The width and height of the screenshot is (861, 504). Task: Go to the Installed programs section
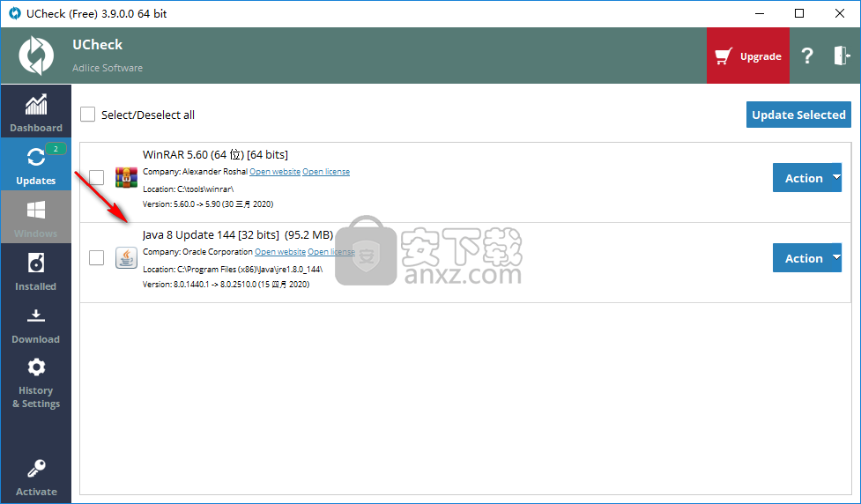(36, 270)
